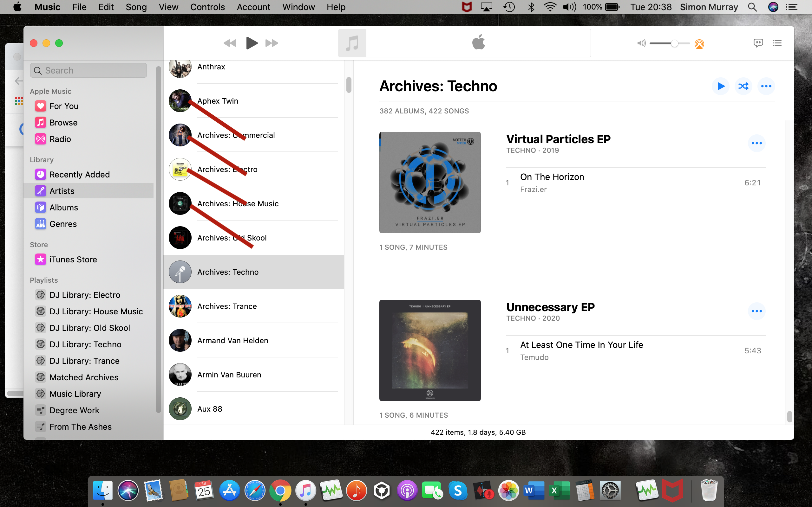Show lyrics with speech bubble icon
812x507 pixels.
(758, 43)
